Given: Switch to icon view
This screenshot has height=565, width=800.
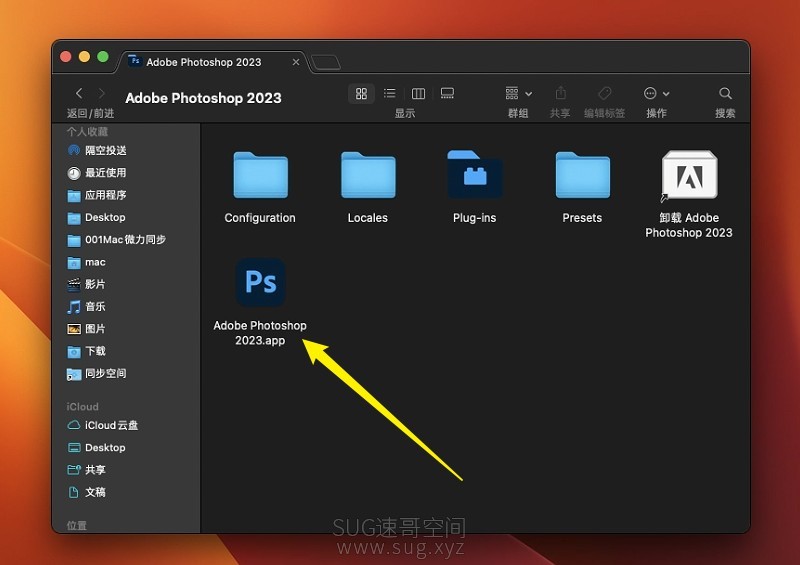Looking at the screenshot, I should 361,93.
